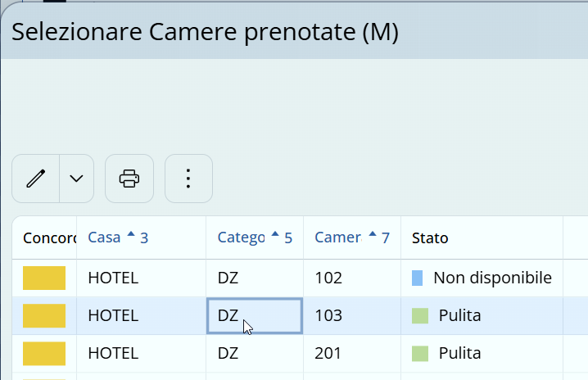This screenshot has width=588, height=380.
Task: Open the edit button dropdown arrow
Action: click(76, 179)
